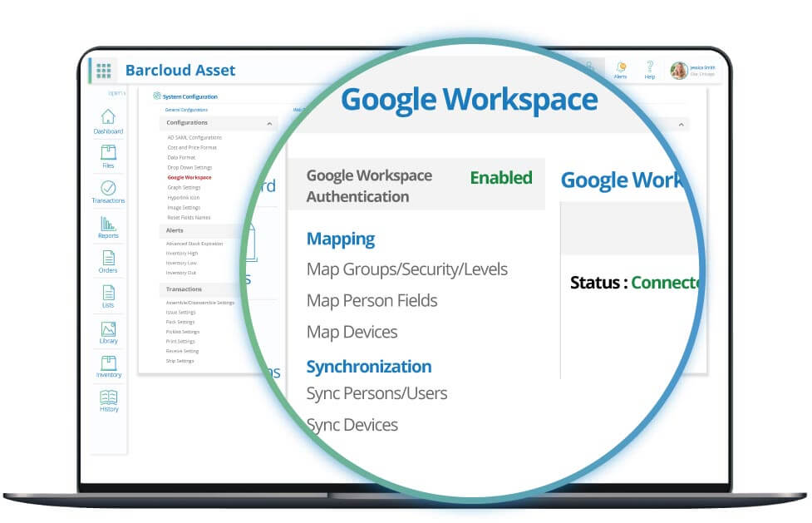Screen dimensions: 812x523
Task: Open Advanced Stock Expiration alert
Action: pyautogui.click(x=194, y=244)
